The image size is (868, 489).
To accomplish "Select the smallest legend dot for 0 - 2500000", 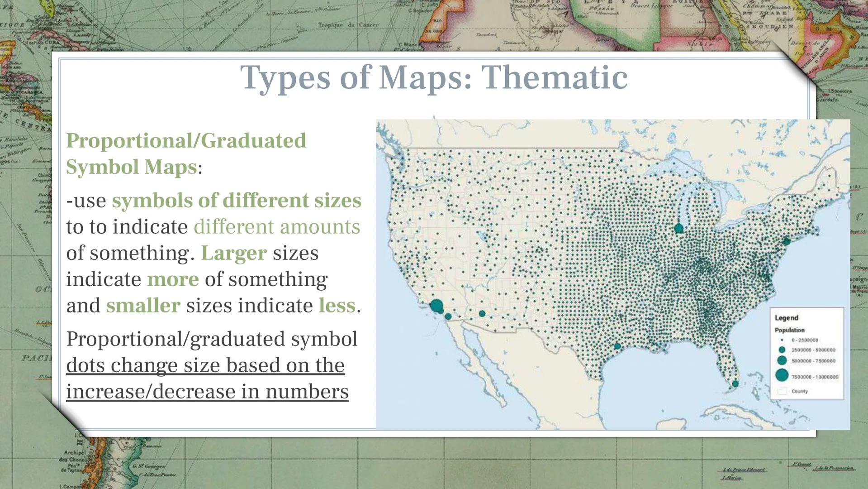I will click(x=782, y=340).
